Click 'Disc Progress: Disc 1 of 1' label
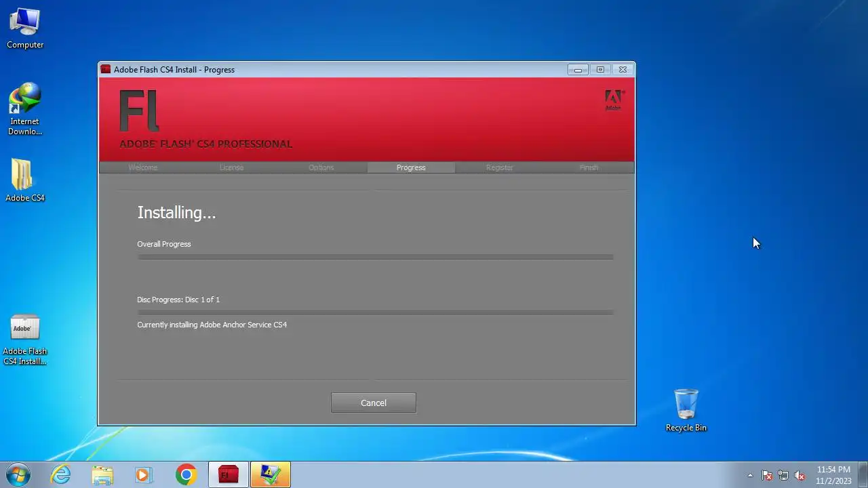The height and width of the screenshot is (488, 868). 178,300
